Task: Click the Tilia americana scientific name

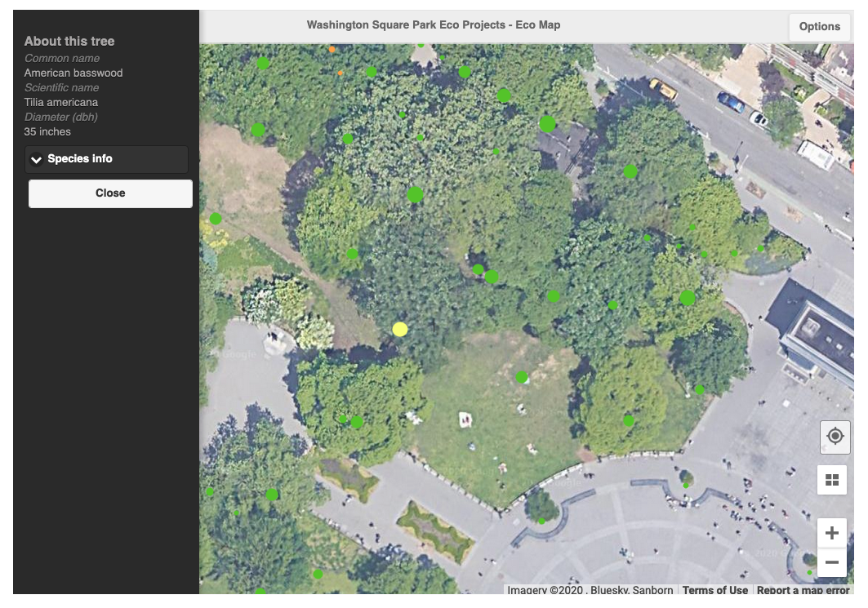Action: point(61,102)
